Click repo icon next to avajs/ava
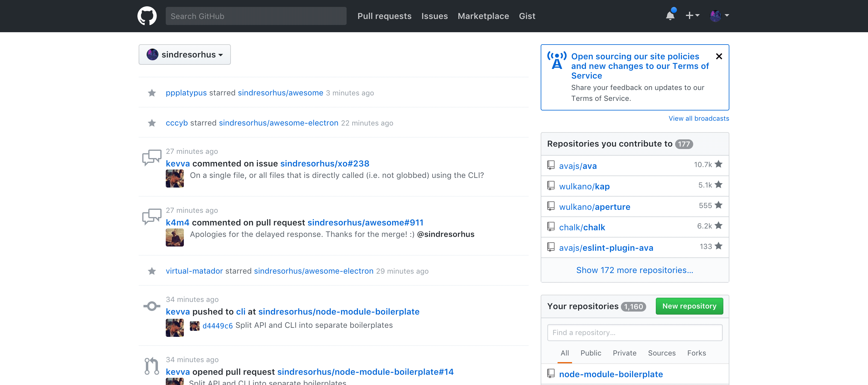 [x=551, y=165]
